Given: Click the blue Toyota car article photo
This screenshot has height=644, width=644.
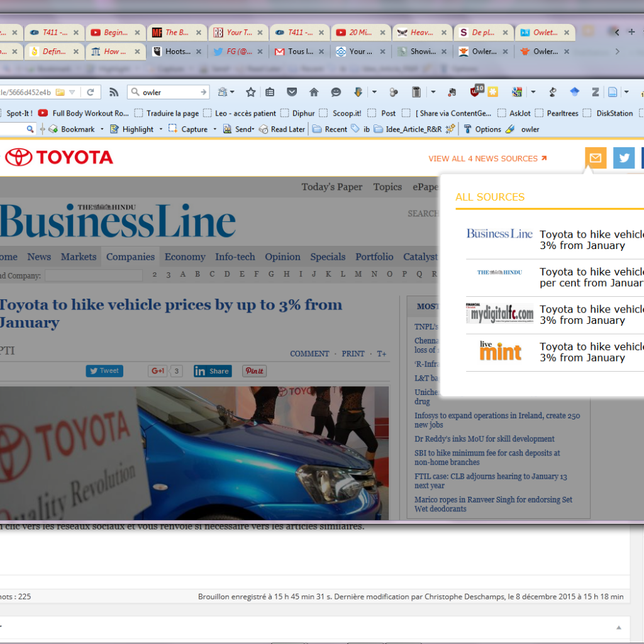Looking at the screenshot, I should 194,453.
